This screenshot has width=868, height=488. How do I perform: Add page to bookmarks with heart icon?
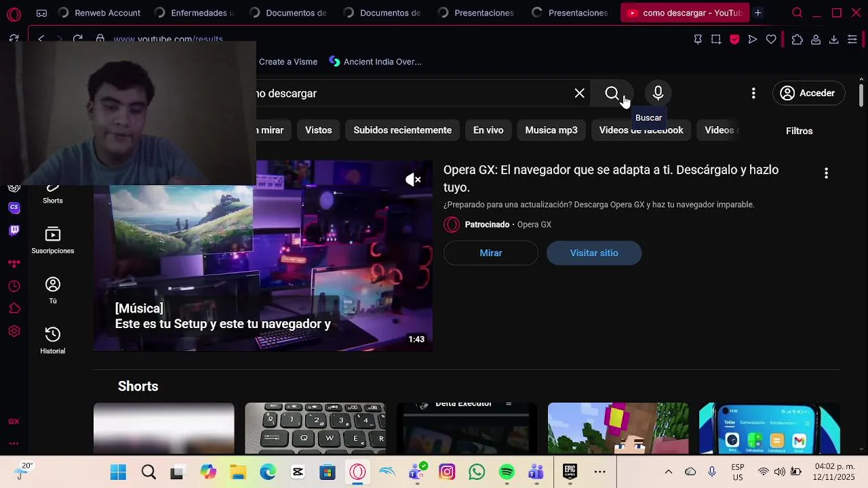point(771,39)
